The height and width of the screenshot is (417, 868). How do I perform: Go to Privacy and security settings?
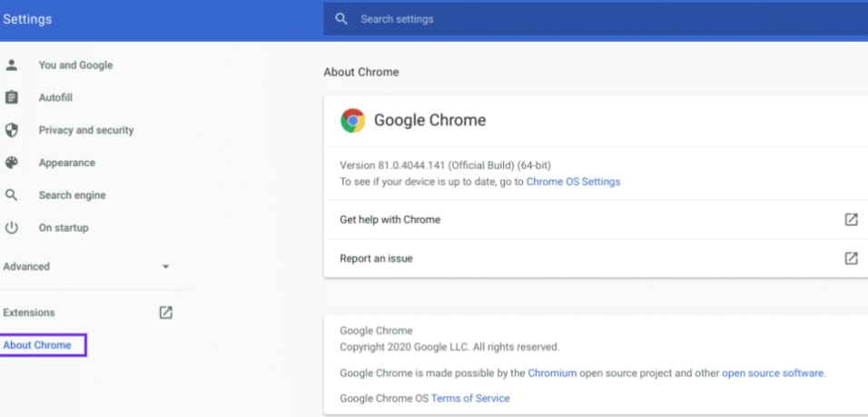point(86,130)
